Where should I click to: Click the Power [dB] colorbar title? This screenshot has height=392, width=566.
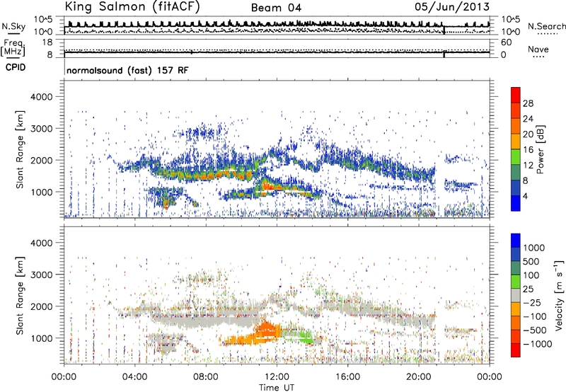coord(540,149)
